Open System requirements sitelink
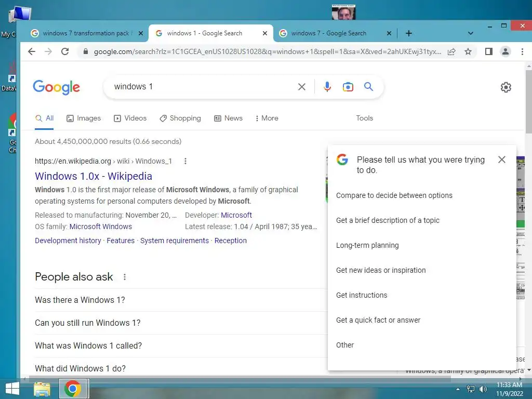Screen dimensions: 532x399 [x=175, y=241]
